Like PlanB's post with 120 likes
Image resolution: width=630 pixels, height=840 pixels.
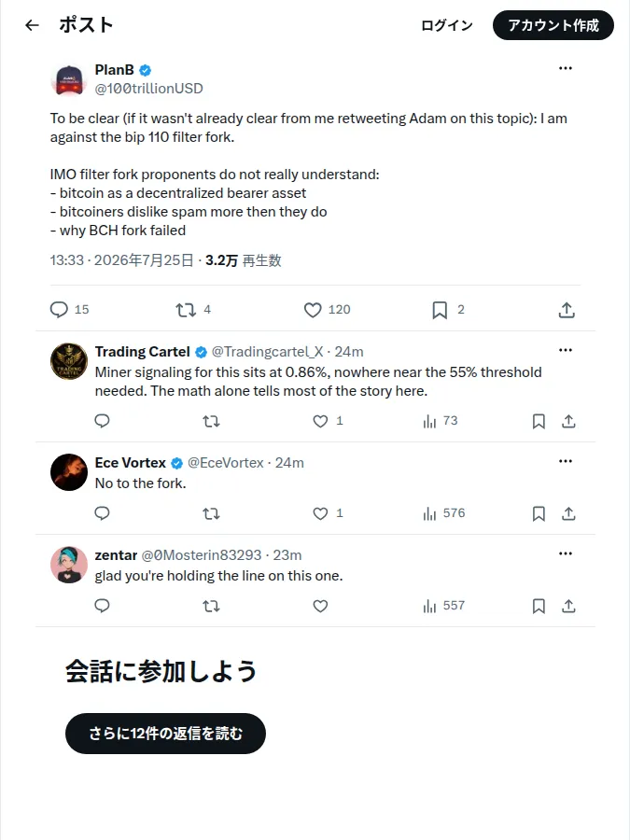(x=313, y=310)
